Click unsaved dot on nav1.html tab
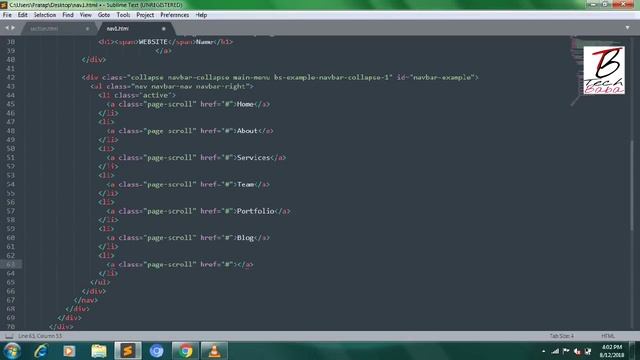Viewport: 640px width, 360px height. tap(164, 29)
